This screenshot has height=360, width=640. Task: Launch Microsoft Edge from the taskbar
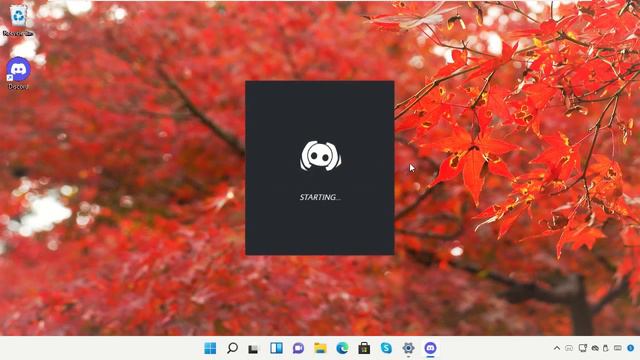pos(342,348)
